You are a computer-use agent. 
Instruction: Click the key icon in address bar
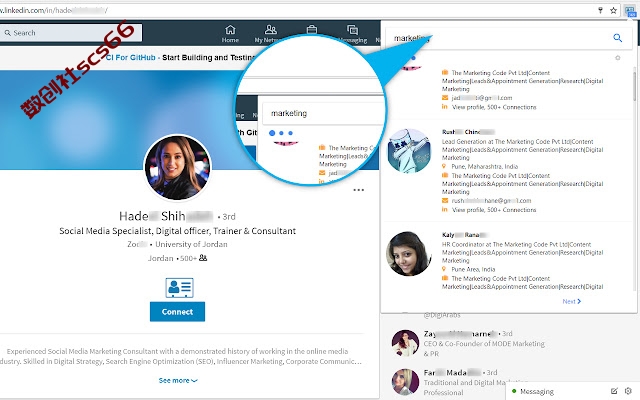pos(600,11)
